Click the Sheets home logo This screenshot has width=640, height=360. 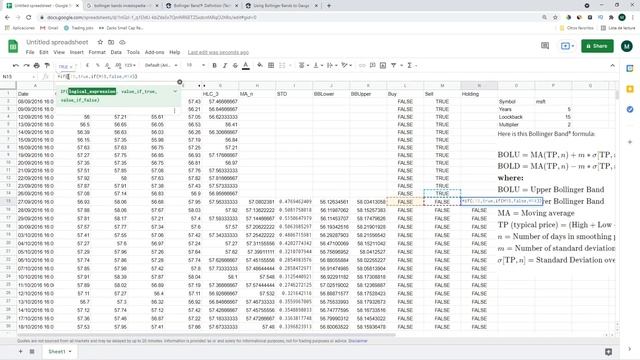pos(13,46)
